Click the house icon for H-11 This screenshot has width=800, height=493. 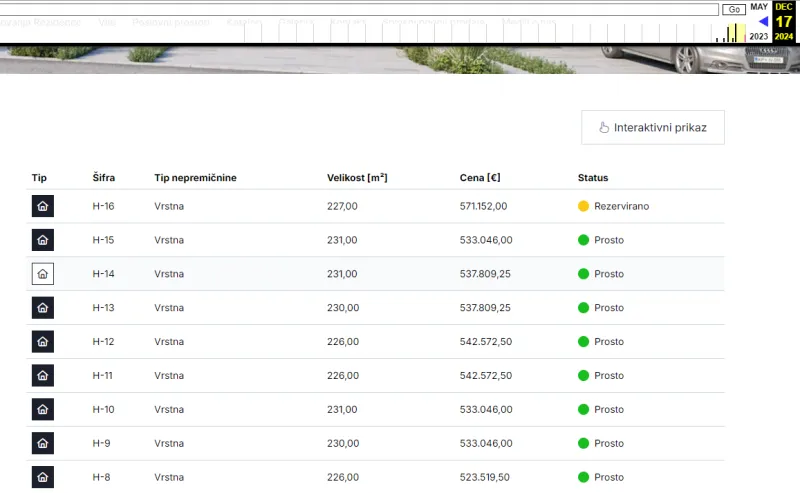pos(43,376)
